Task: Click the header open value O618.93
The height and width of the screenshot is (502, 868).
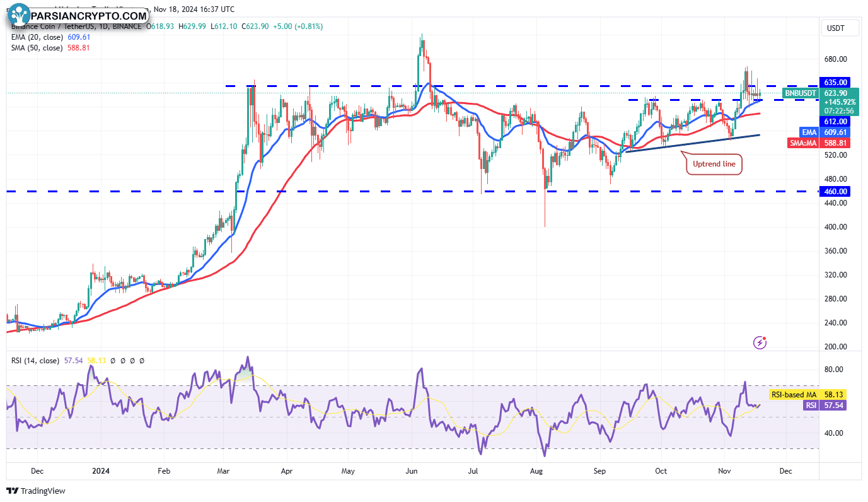Action: point(161,26)
